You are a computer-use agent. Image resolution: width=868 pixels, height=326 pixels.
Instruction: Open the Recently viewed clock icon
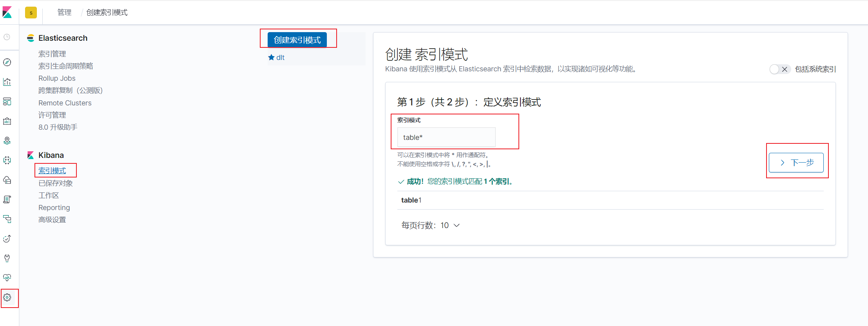pos(7,37)
